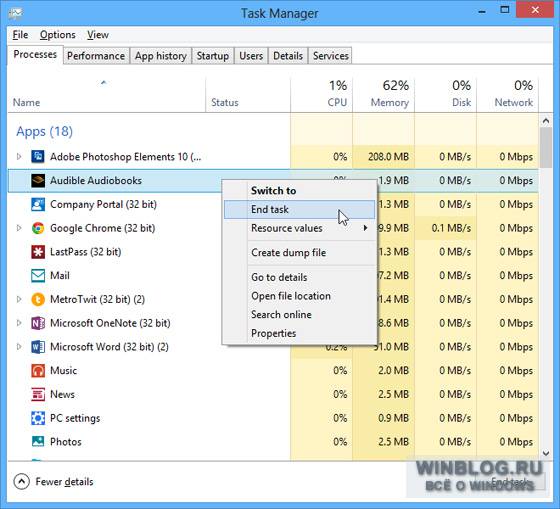Open the File menu
This screenshot has width=560, height=509.
point(20,35)
